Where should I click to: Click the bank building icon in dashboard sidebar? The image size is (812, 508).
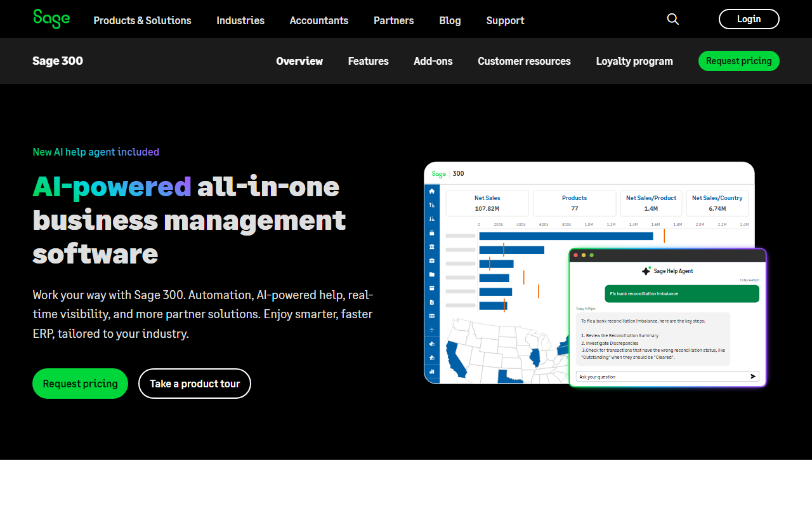coord(432,246)
